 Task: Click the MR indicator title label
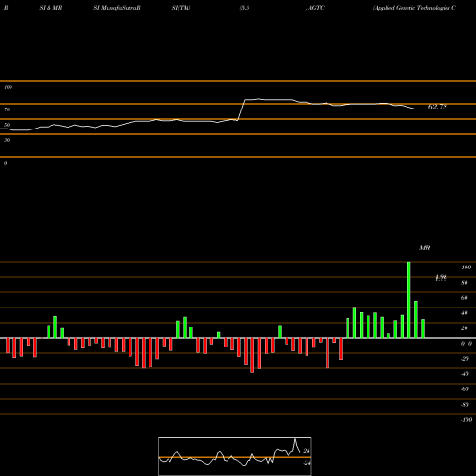[x=425, y=248]
